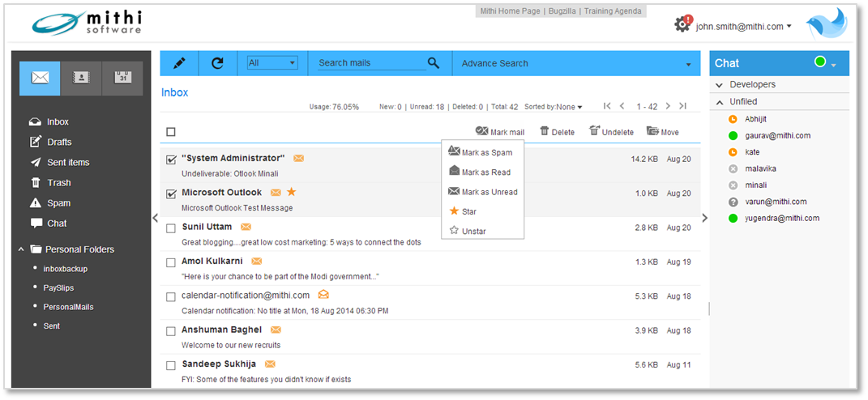Switch to the Calendar view icon
This screenshot has height=400, width=868.
(x=122, y=79)
